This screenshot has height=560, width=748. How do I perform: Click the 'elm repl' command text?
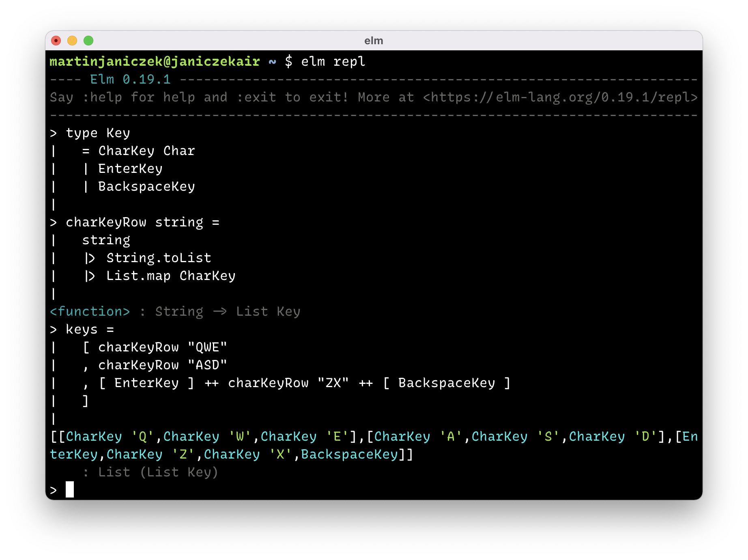pos(333,62)
